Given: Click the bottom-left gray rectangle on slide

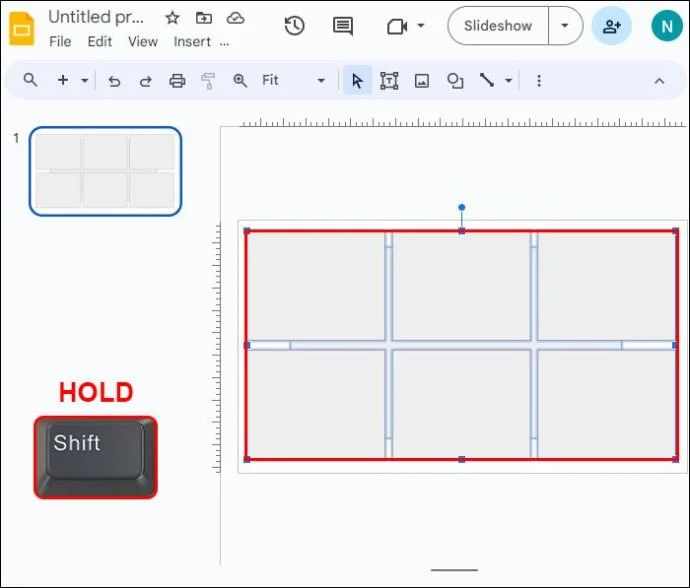Looking at the screenshot, I should (316, 404).
